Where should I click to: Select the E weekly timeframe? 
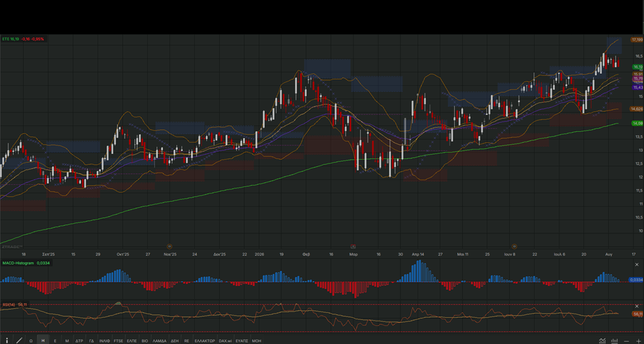click(x=55, y=341)
